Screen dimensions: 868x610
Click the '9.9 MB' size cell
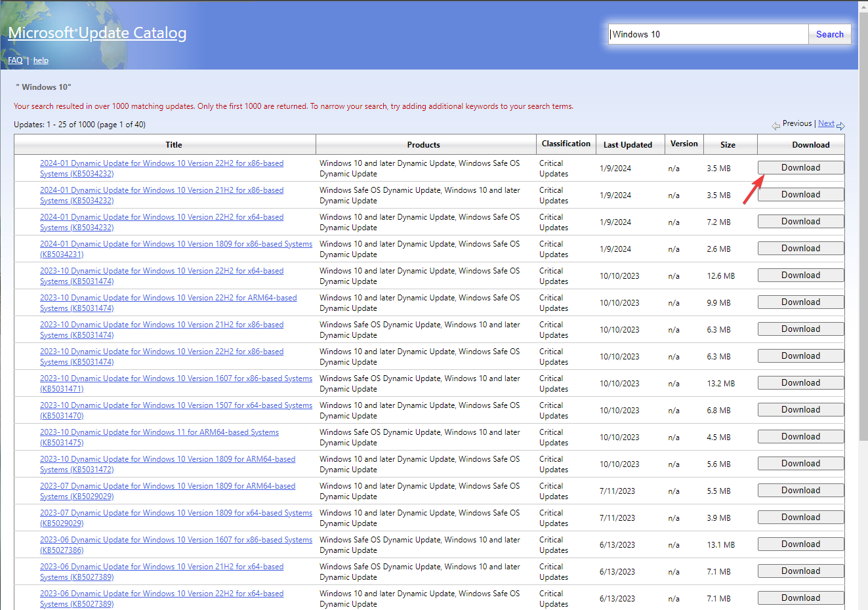(x=718, y=303)
